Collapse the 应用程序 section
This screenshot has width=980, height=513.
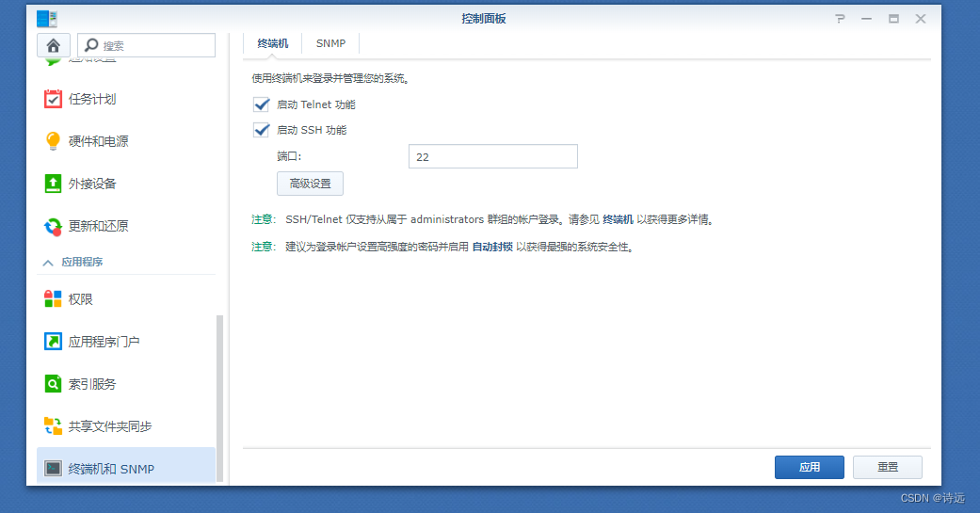(x=48, y=263)
